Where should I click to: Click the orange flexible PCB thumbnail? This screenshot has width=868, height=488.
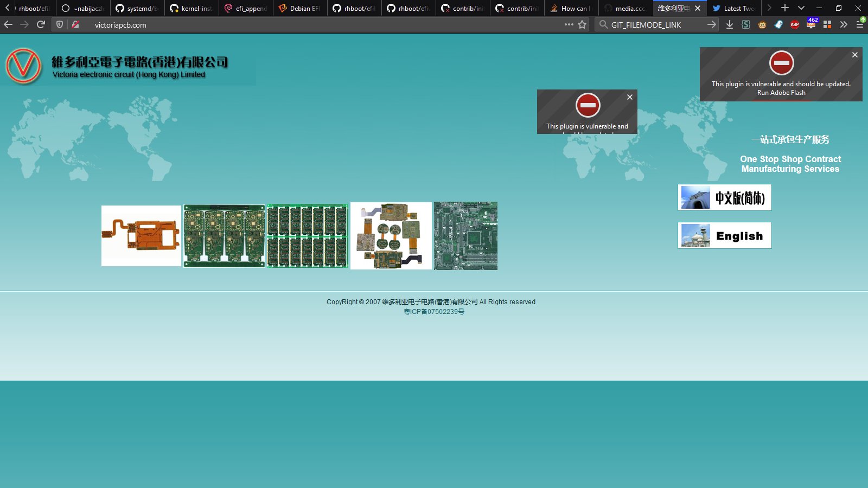141,236
